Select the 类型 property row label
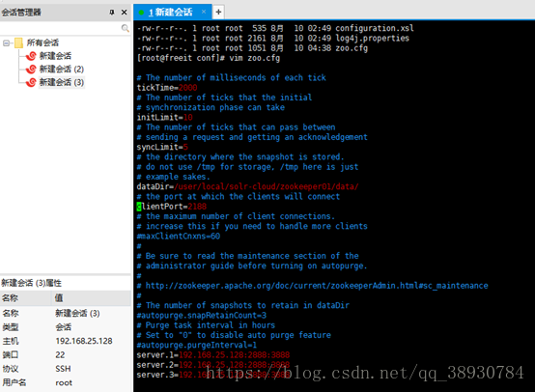The height and width of the screenshot is (392, 535). click(x=11, y=327)
